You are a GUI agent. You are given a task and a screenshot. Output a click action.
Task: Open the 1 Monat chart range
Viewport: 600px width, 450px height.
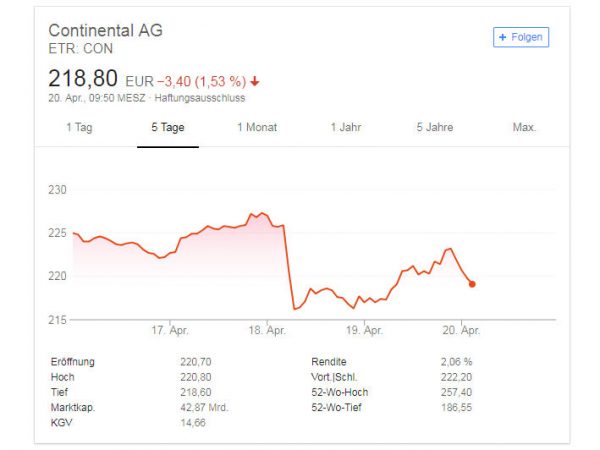pos(257,127)
